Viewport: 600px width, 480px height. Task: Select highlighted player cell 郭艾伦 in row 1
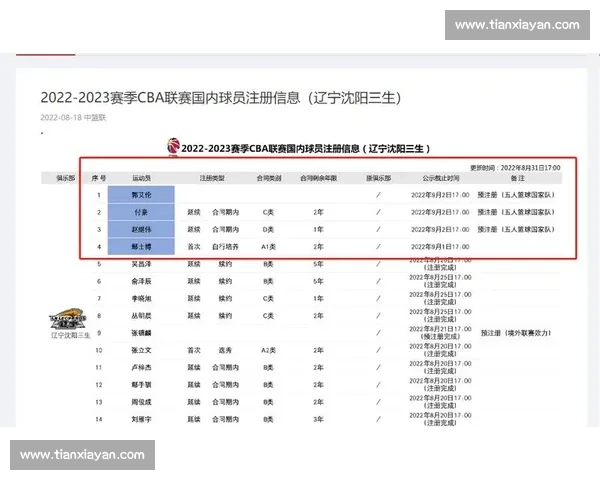141,194
